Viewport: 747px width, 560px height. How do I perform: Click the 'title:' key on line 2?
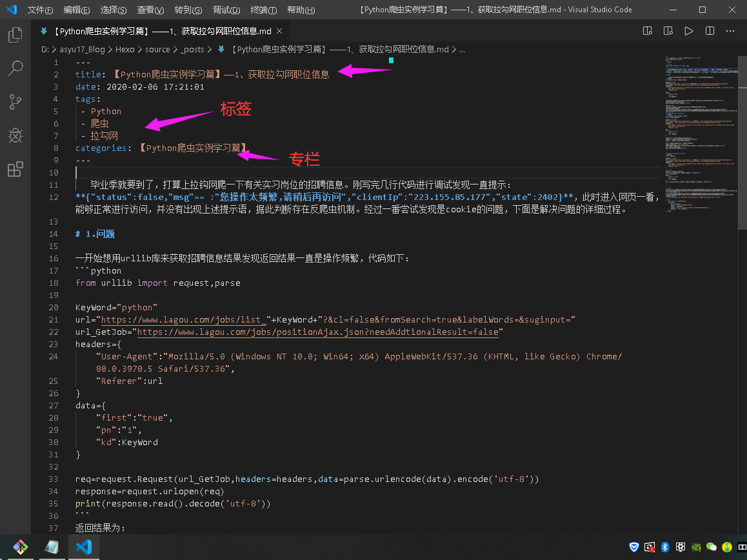pos(90,74)
